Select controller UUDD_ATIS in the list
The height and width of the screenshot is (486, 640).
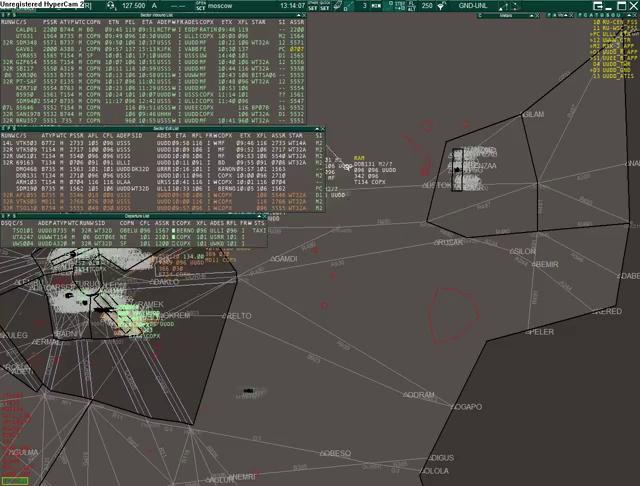pos(613,76)
